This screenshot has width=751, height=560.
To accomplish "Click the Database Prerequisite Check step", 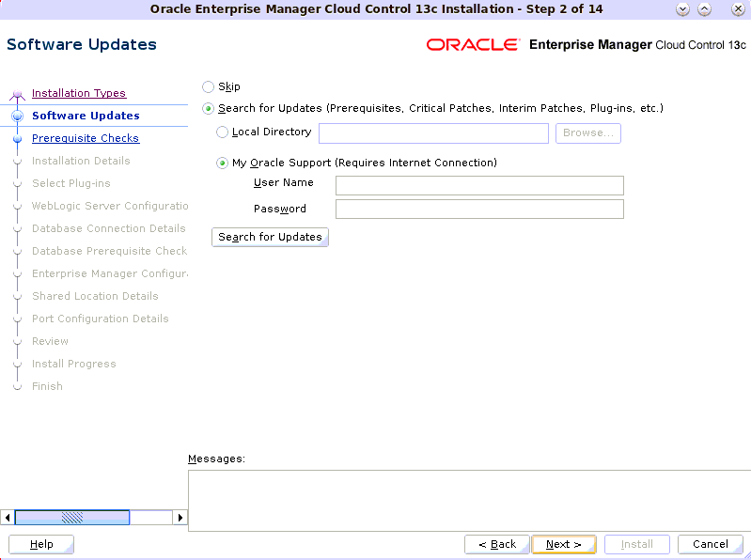I will tap(109, 250).
